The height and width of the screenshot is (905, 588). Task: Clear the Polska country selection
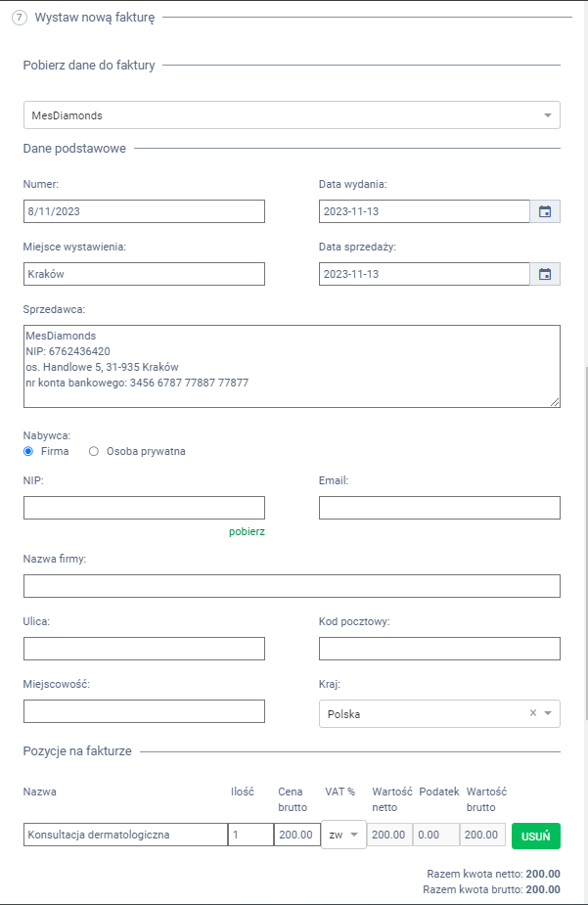pyautogui.click(x=533, y=713)
